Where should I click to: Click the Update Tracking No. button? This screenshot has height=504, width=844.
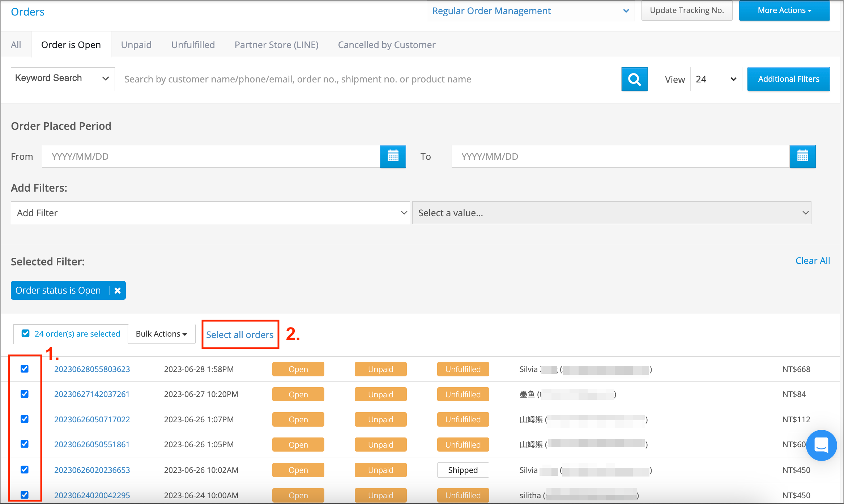click(x=686, y=10)
